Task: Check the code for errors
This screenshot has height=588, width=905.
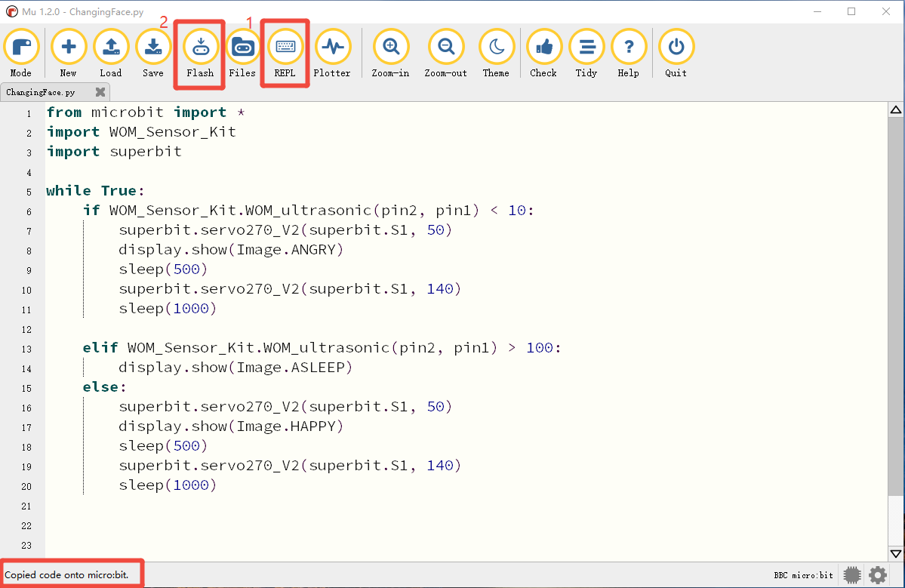Action: click(x=543, y=53)
